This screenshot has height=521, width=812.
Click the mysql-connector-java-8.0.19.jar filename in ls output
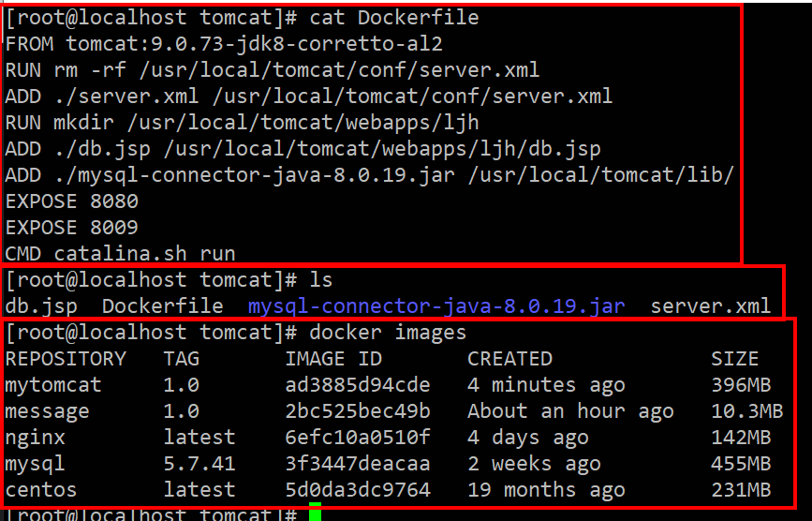(x=436, y=306)
